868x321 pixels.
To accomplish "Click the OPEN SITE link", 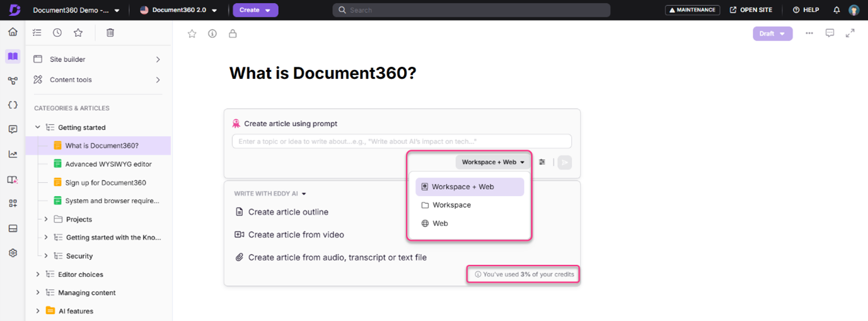I will click(751, 10).
